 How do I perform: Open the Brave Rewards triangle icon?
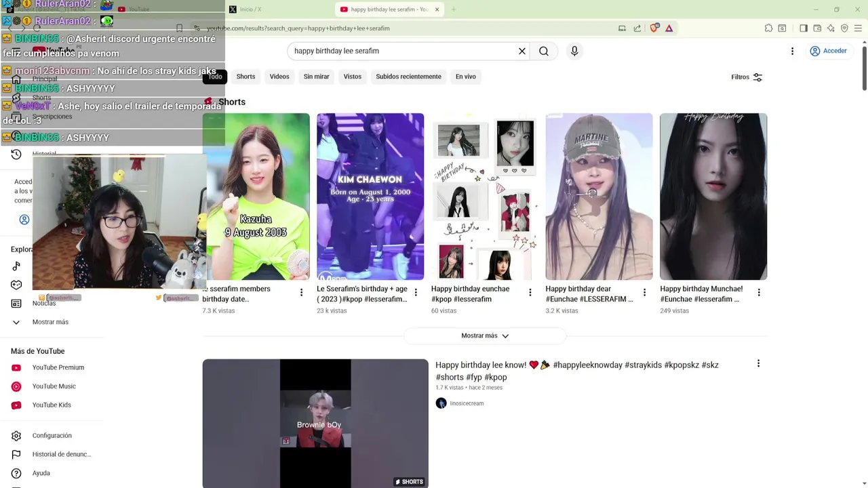tap(669, 28)
